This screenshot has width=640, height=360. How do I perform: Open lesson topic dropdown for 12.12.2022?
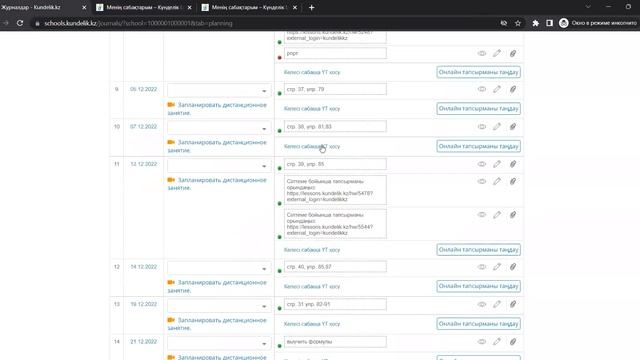219,165
